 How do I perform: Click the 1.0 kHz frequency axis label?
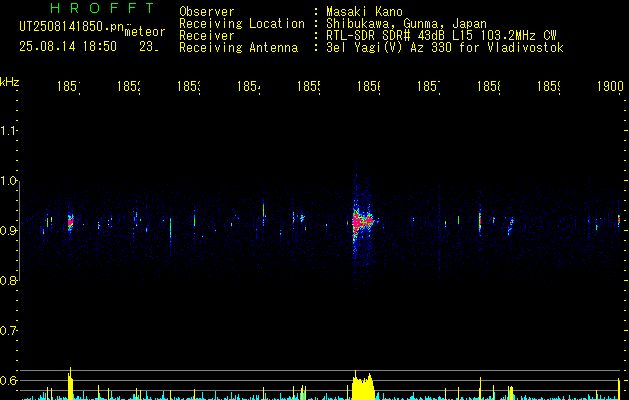point(8,181)
